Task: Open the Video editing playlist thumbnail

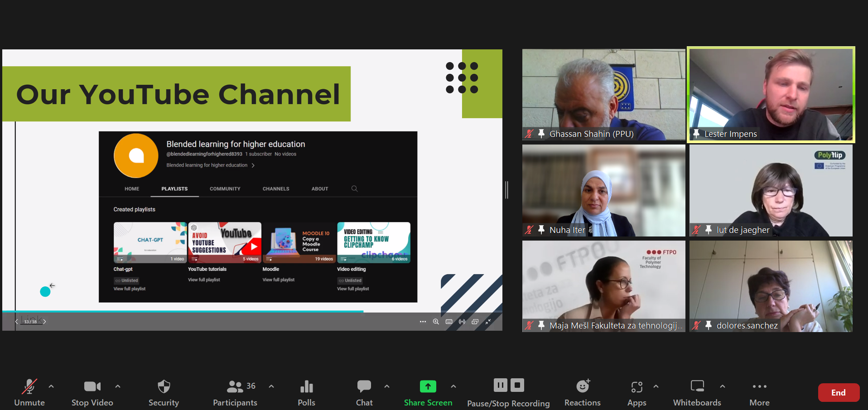Action: pyautogui.click(x=374, y=242)
